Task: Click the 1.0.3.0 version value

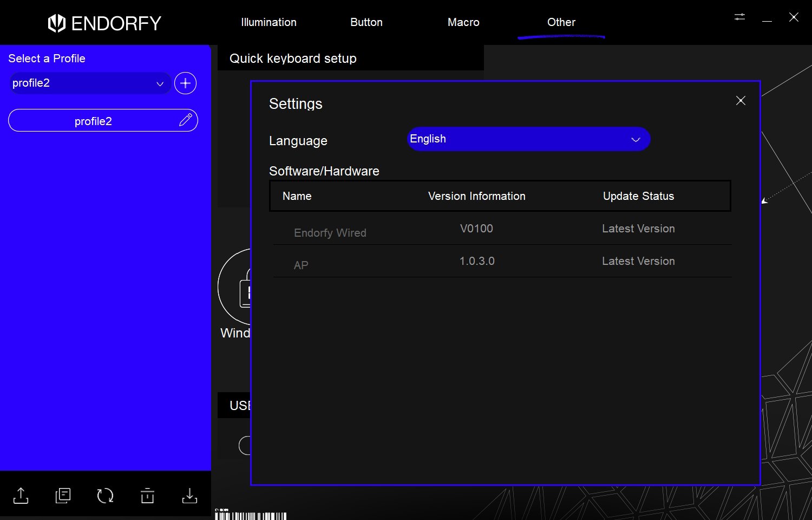Action: [x=476, y=261]
